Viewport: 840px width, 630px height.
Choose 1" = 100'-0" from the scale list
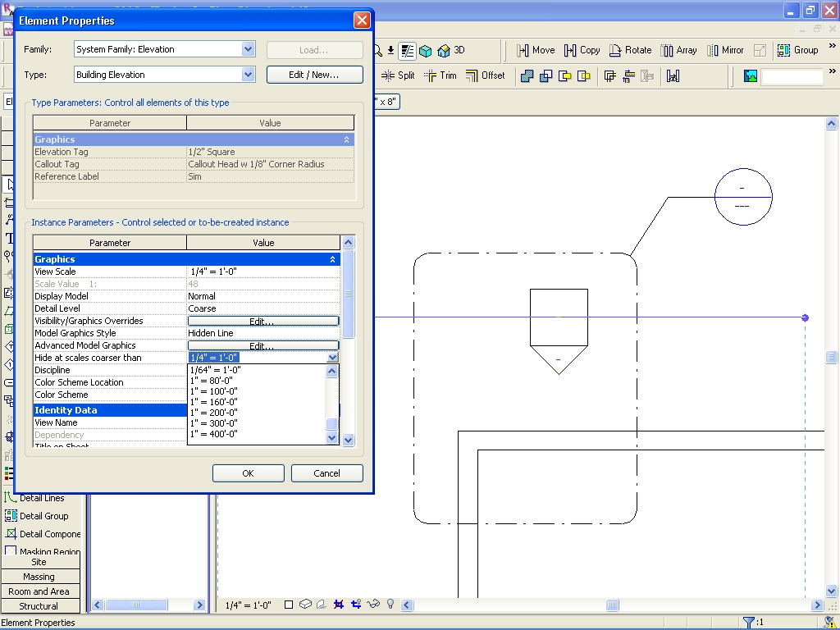pyautogui.click(x=213, y=391)
